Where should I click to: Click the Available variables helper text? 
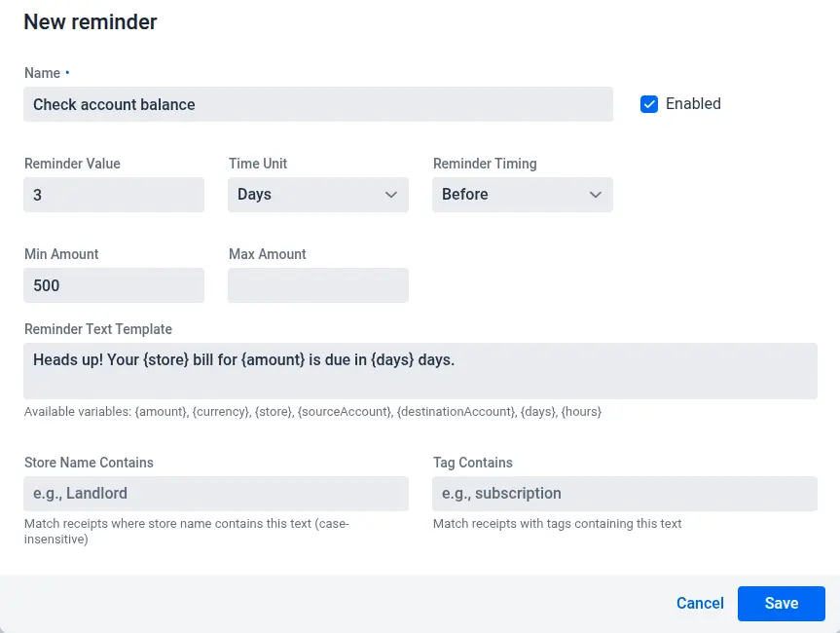point(312,412)
